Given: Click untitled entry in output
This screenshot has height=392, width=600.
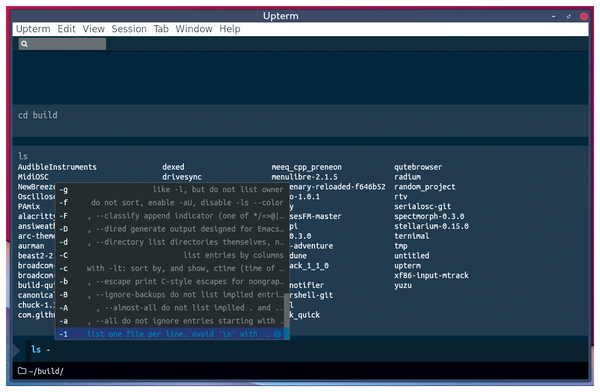Looking at the screenshot, I should point(412,256).
